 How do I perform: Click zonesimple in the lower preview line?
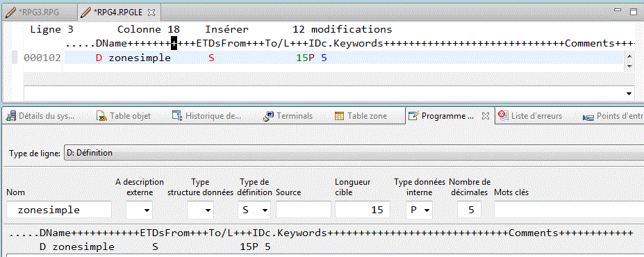83,247
